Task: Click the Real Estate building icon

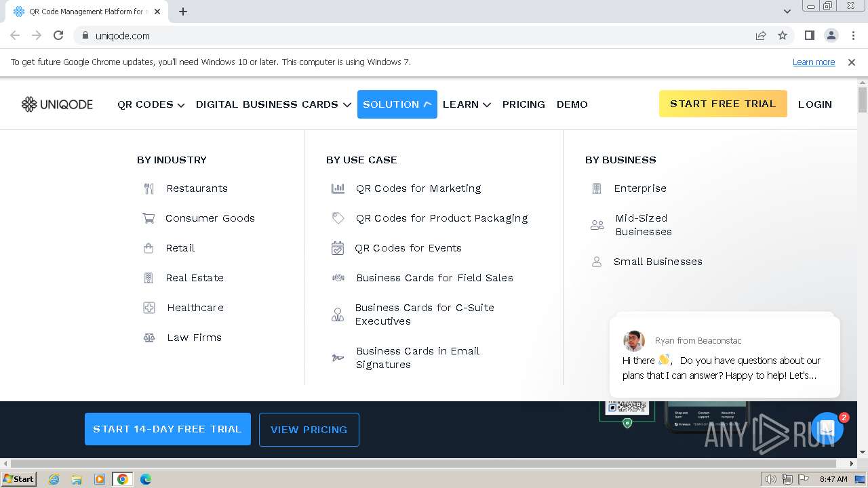Action: [x=149, y=278]
